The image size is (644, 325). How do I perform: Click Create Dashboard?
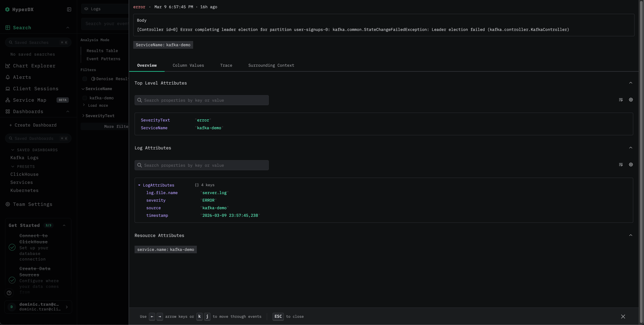tap(33, 125)
